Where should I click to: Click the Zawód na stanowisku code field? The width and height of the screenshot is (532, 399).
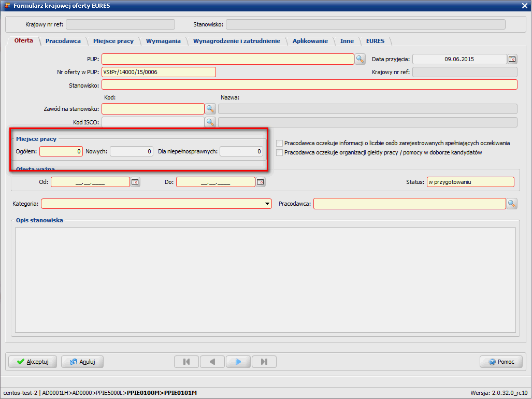pyautogui.click(x=153, y=109)
